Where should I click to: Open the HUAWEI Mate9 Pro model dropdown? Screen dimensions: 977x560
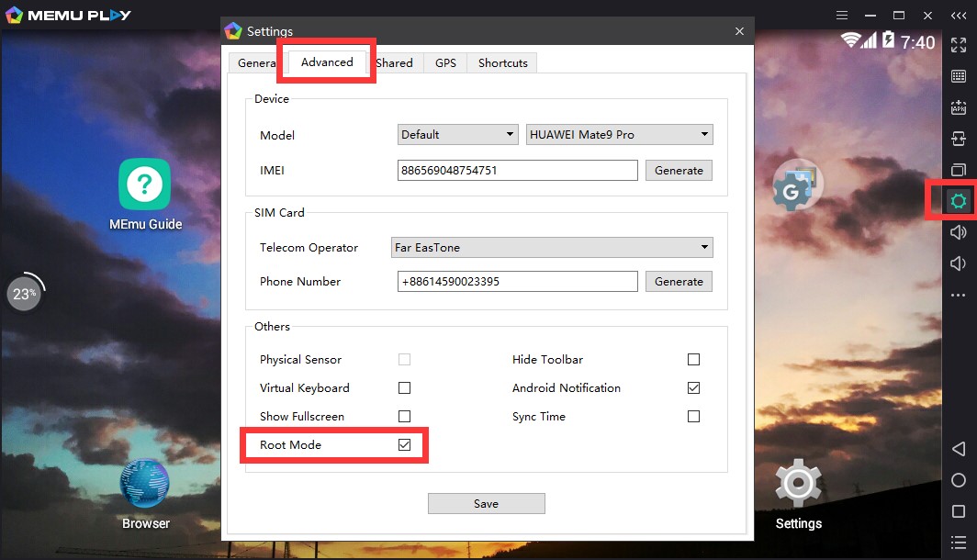point(620,135)
